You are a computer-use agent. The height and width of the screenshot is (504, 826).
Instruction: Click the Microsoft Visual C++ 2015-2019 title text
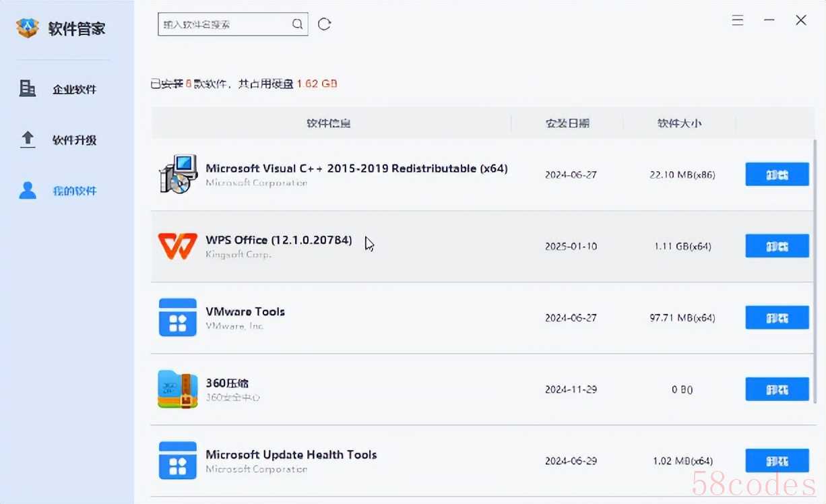coord(356,168)
